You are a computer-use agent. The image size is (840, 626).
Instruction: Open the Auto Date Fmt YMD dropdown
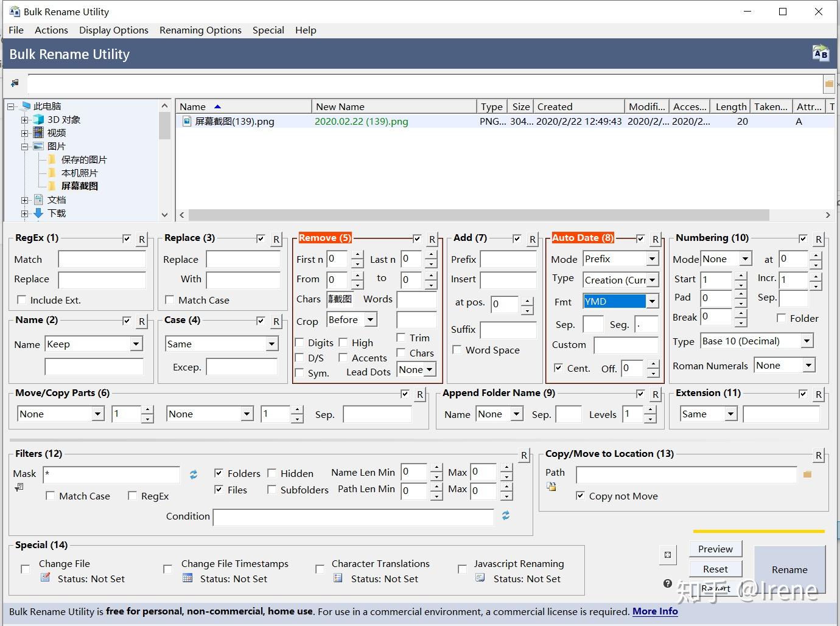point(653,301)
